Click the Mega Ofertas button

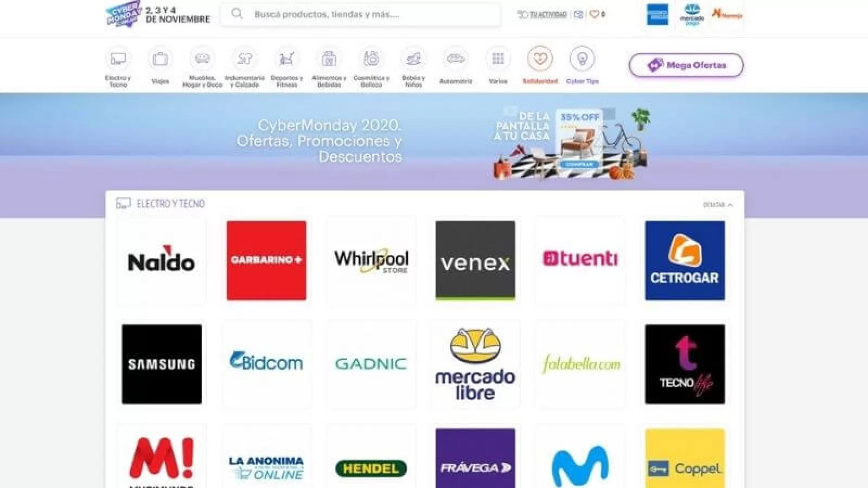tap(686, 65)
